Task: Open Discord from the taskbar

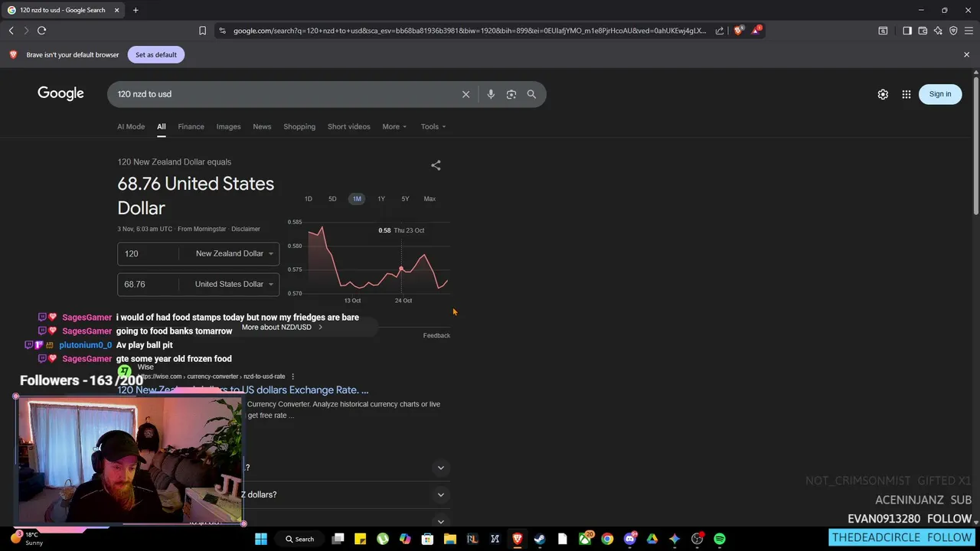Action: point(630,539)
